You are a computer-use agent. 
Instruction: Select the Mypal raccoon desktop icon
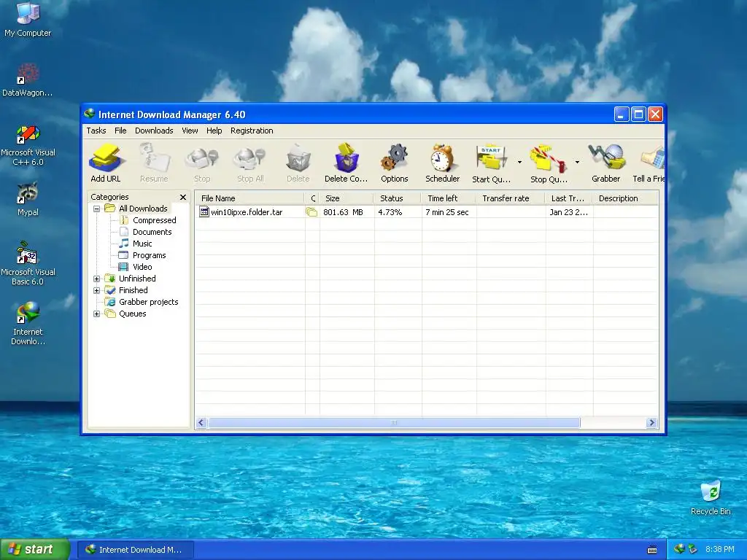(x=28, y=199)
